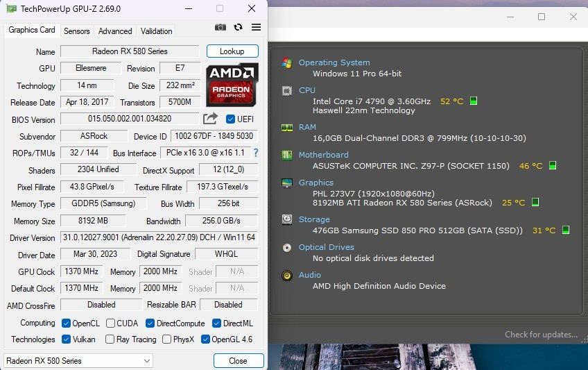The image size is (588, 370).
Task: Click the BIOS export share icon
Action: point(210,119)
